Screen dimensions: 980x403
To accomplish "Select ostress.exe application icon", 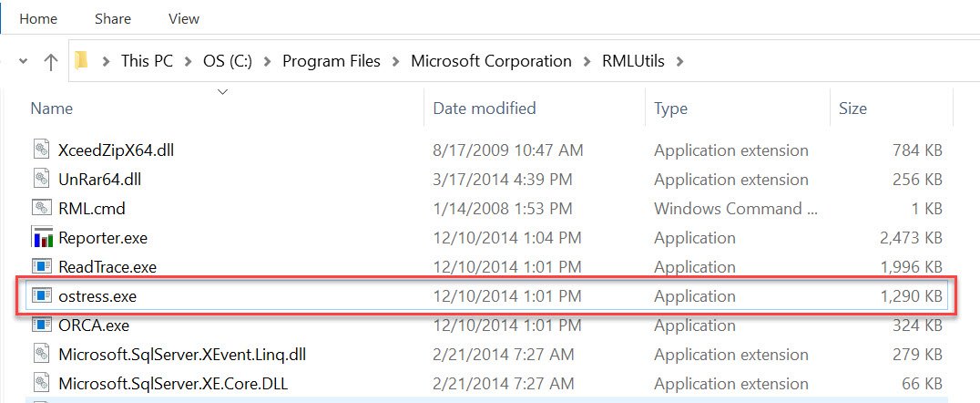I will tap(42, 296).
